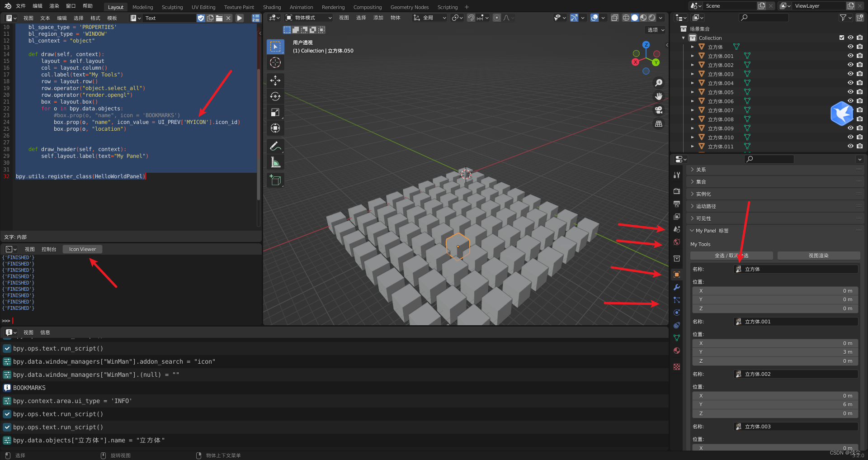Open the 物体模式 mode dropdown
Screen dimensions: 868x460
coord(309,18)
